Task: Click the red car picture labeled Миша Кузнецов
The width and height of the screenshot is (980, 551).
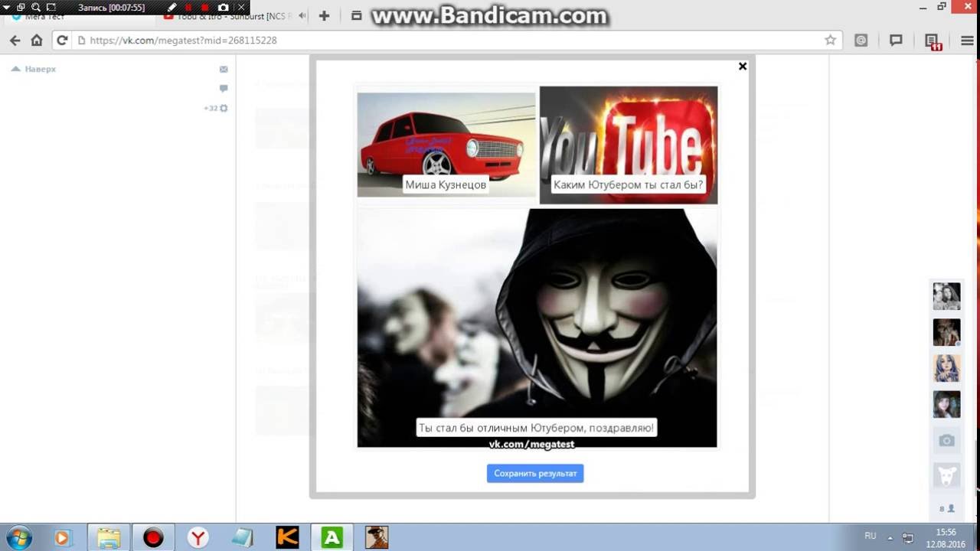Action: (446, 145)
